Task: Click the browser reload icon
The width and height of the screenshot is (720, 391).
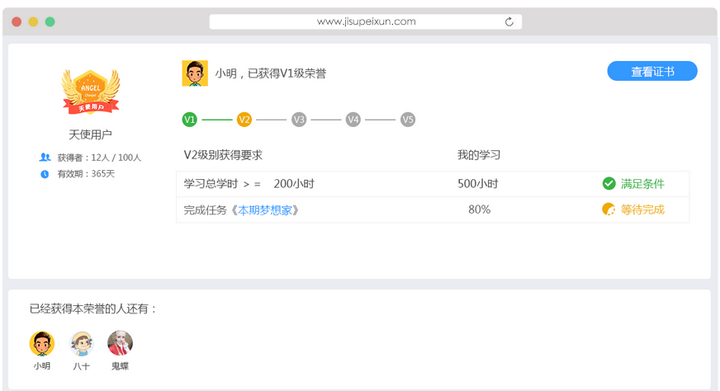Action: coord(509,22)
